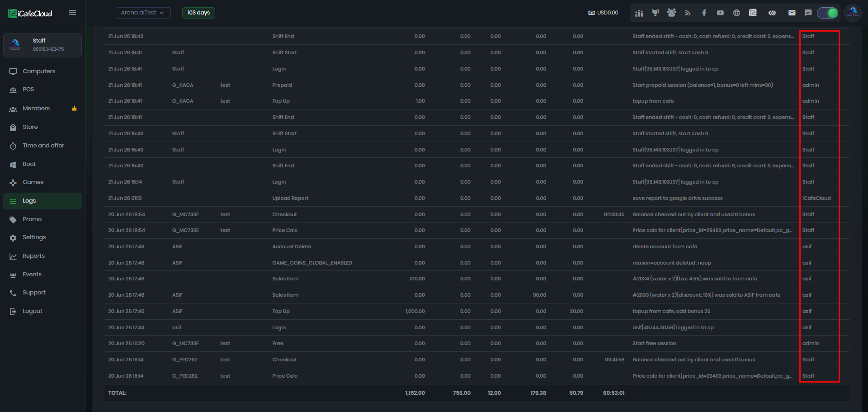Open the community group icon
This screenshot has width=868, height=412.
tap(671, 13)
